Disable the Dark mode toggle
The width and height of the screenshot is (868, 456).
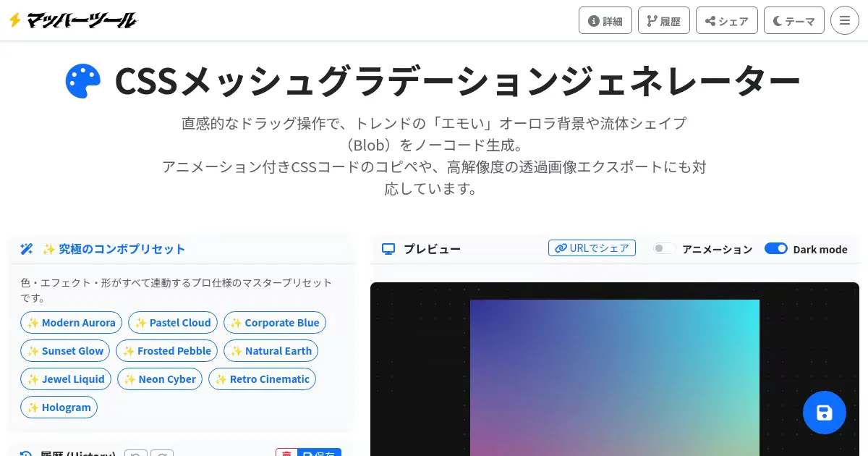776,248
